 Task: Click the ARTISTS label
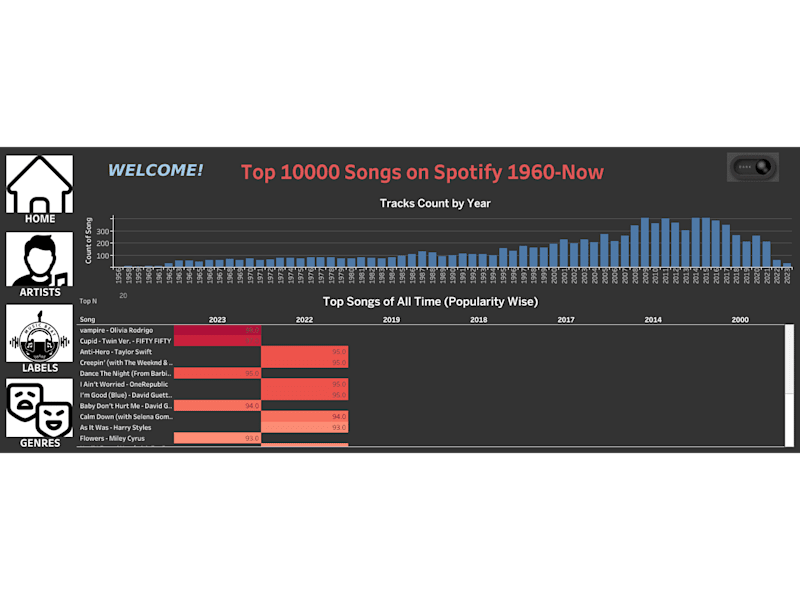pos(40,292)
